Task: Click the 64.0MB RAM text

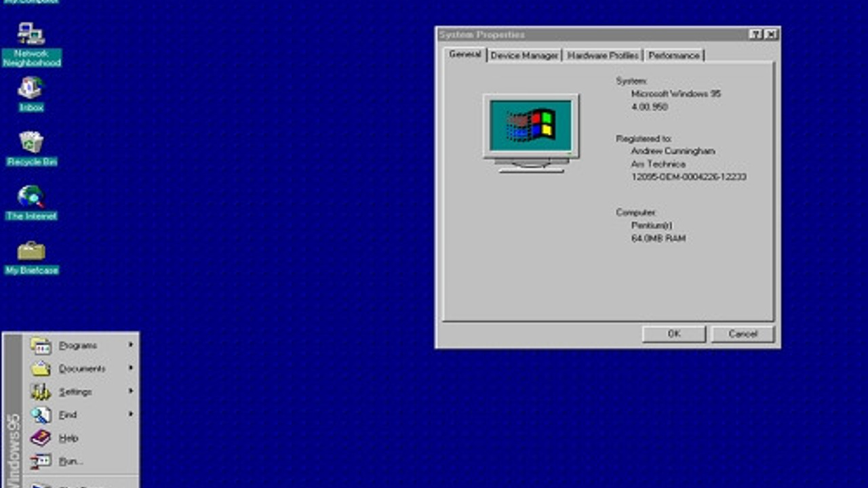Action: pos(658,239)
